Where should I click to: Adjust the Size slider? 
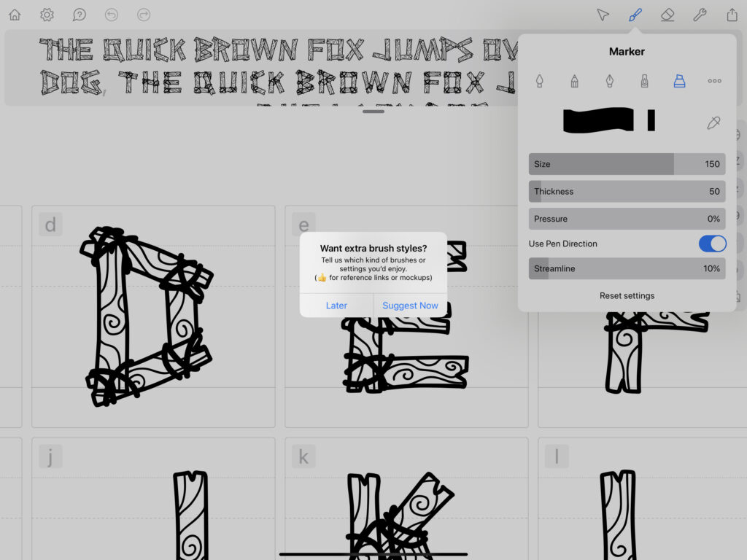pos(627,164)
